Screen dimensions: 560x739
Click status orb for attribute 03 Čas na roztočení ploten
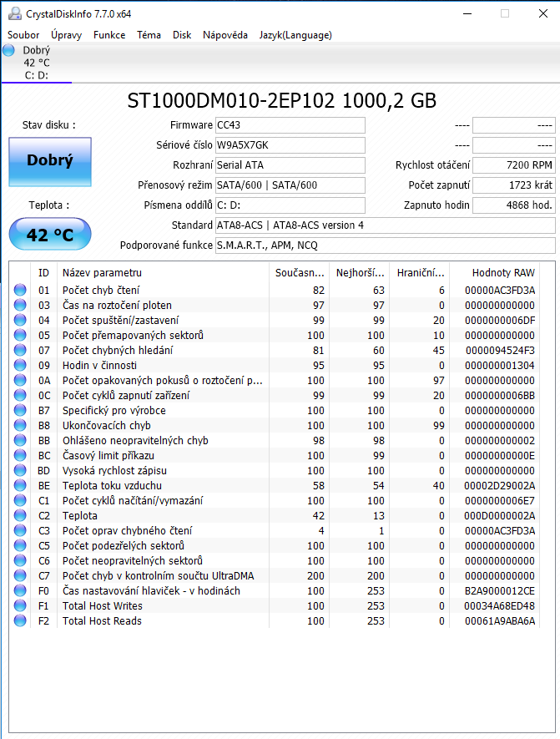click(x=20, y=305)
